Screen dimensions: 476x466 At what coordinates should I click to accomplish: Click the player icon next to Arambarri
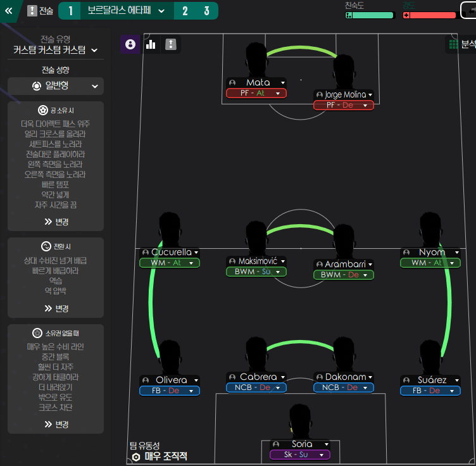click(x=320, y=264)
